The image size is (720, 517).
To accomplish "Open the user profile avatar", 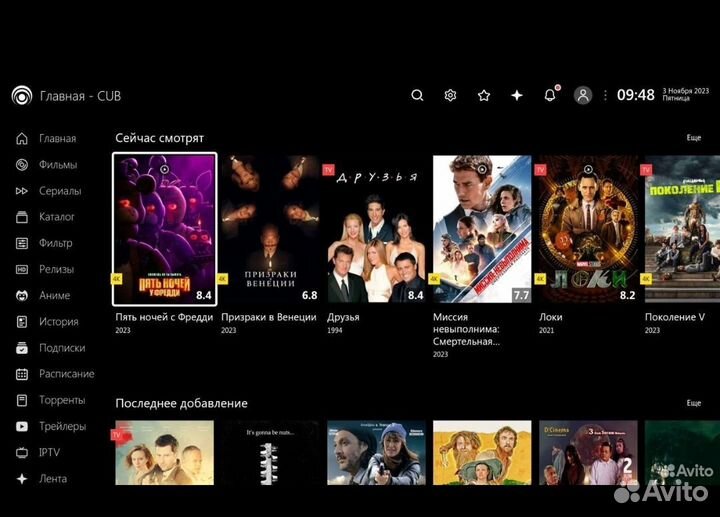I will tap(583, 96).
